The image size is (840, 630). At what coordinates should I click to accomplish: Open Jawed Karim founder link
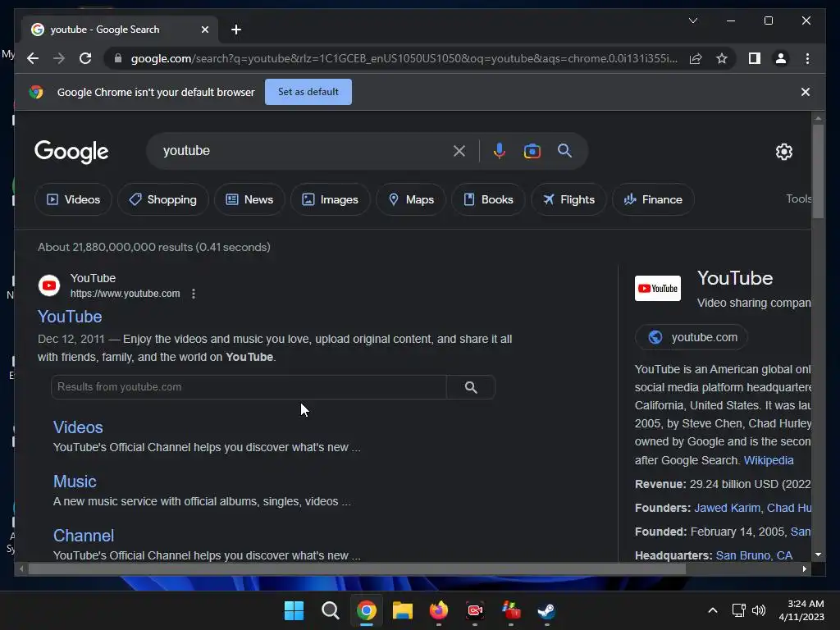727,508
